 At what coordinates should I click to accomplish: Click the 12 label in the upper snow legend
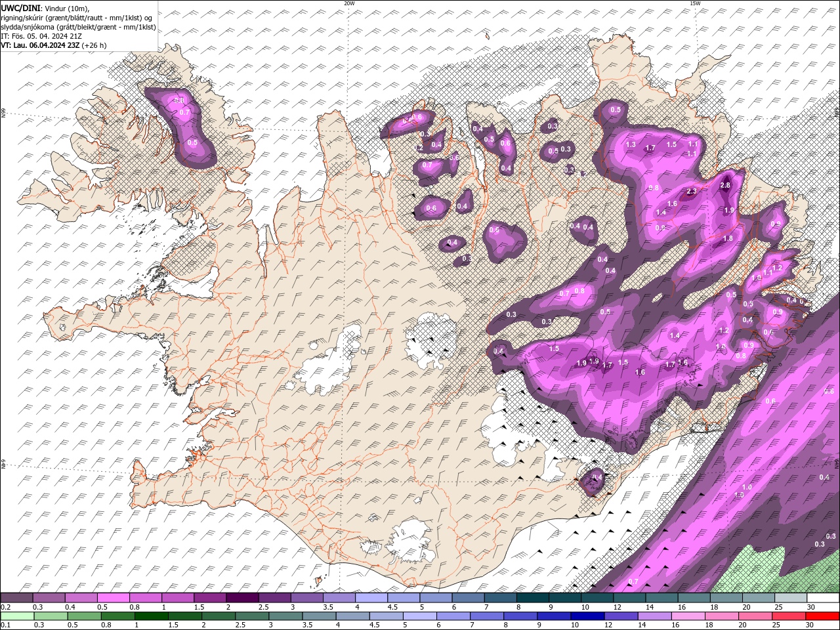pyautogui.click(x=618, y=607)
